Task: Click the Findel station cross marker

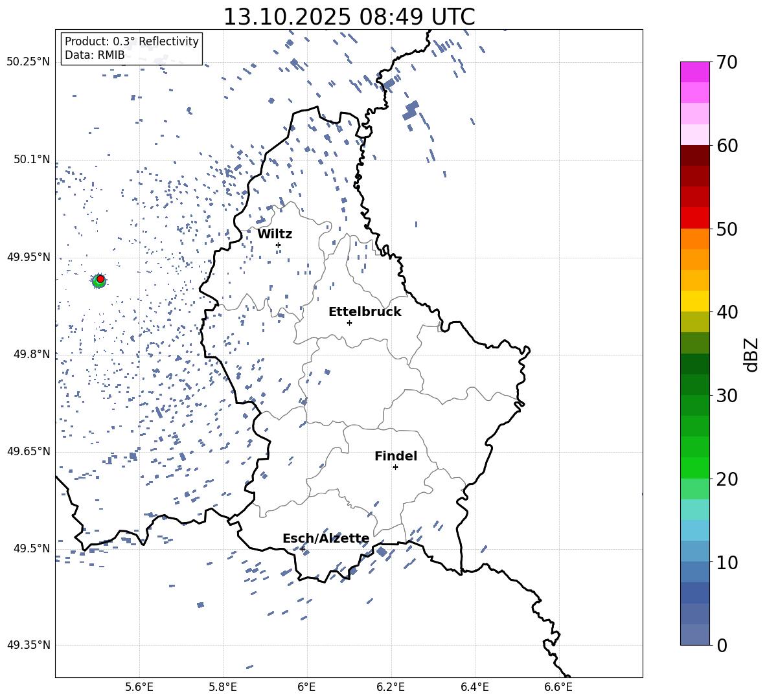Action: click(395, 468)
